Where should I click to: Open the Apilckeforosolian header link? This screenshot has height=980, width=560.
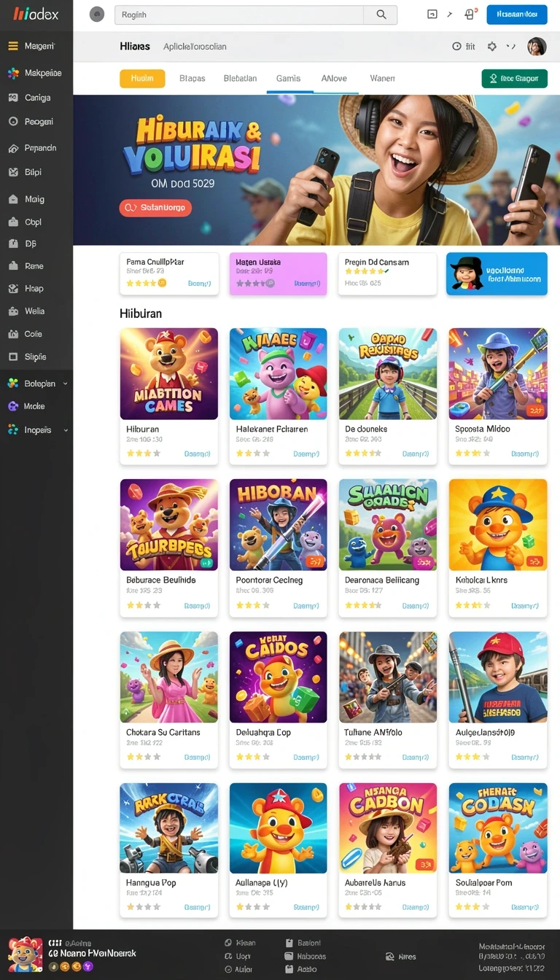tap(195, 46)
